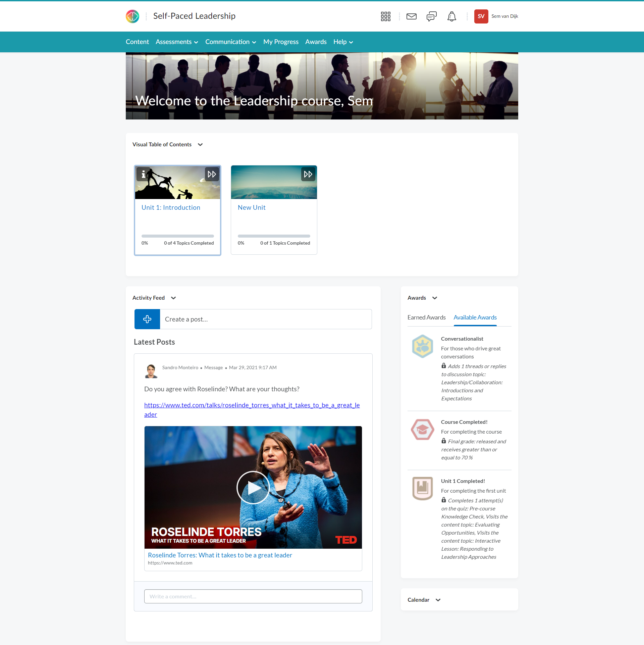The height and width of the screenshot is (645, 644).
Task: Click fast-forward icon on New Unit card
Action: [x=308, y=174]
